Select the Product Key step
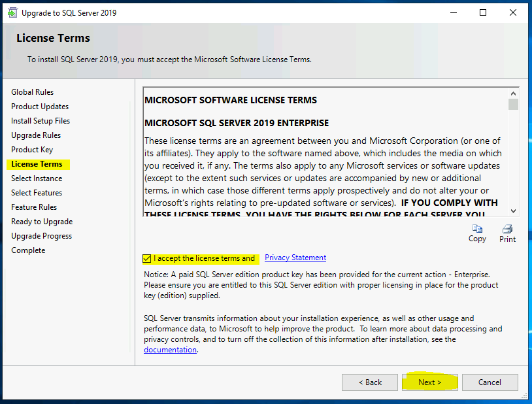 (x=32, y=150)
